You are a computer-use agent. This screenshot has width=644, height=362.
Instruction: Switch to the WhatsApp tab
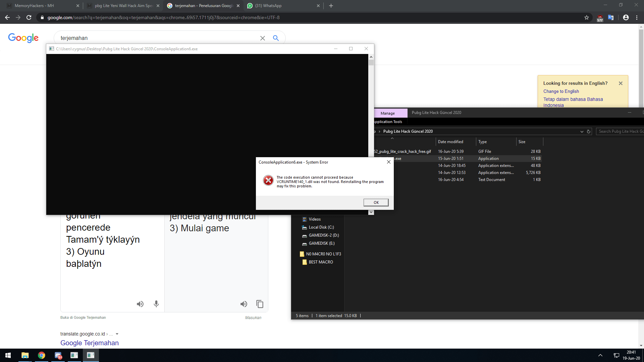click(x=283, y=6)
